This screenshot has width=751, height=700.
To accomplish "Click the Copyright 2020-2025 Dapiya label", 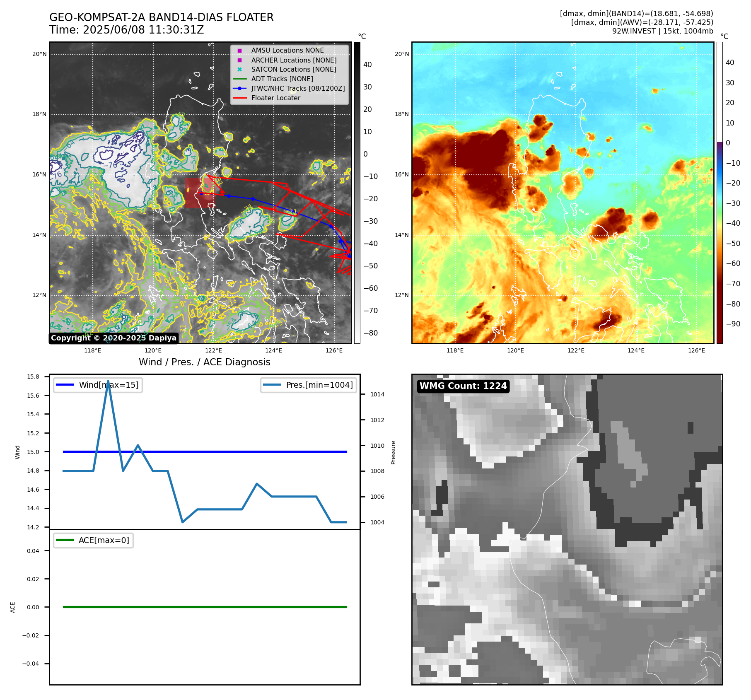I will pos(114,338).
